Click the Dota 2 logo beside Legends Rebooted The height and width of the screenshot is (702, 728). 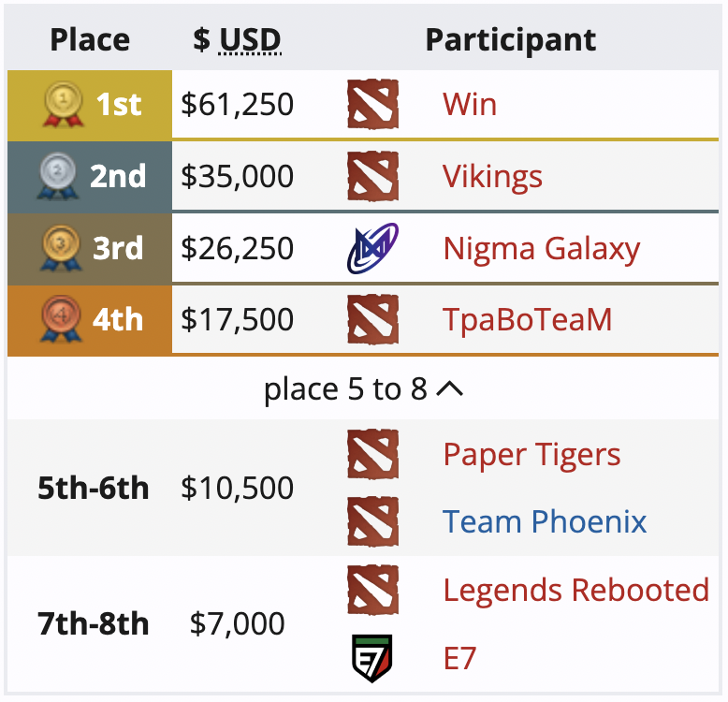[x=372, y=591]
